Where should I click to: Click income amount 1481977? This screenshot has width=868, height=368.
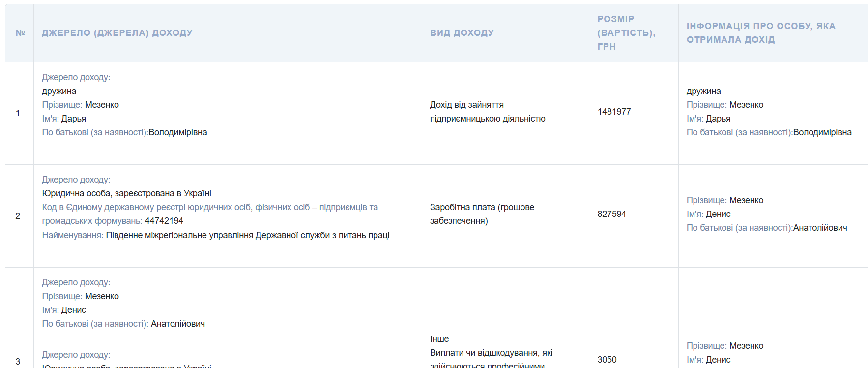(614, 112)
